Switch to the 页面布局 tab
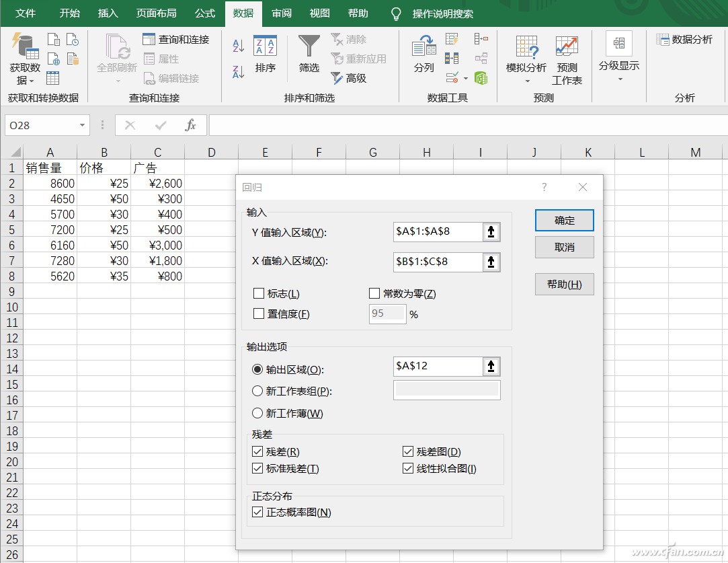This screenshot has width=728, height=563. [x=157, y=13]
